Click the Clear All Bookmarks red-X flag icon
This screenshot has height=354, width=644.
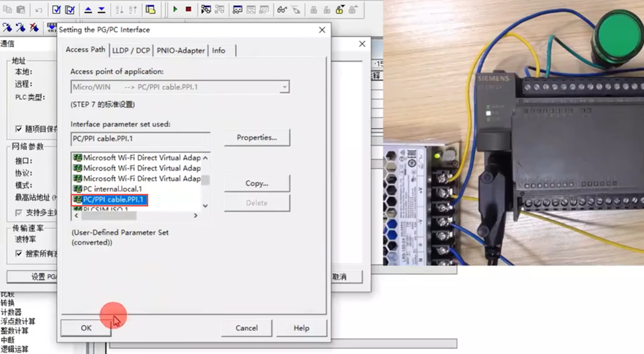click(x=34, y=28)
